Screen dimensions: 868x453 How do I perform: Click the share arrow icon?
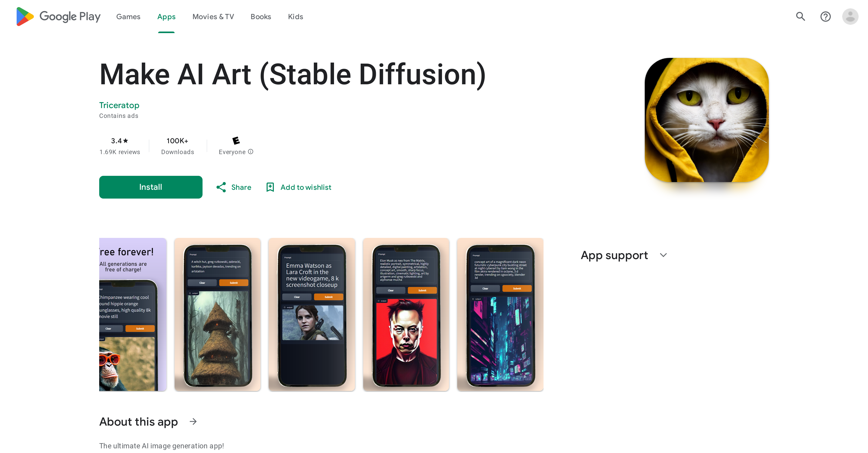tap(221, 187)
